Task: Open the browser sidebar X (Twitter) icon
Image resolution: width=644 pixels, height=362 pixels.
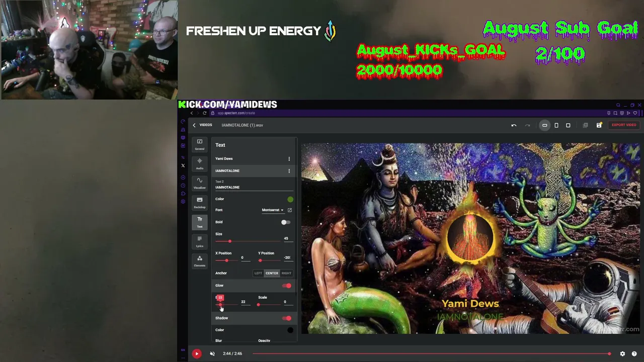Action: pyautogui.click(x=183, y=165)
